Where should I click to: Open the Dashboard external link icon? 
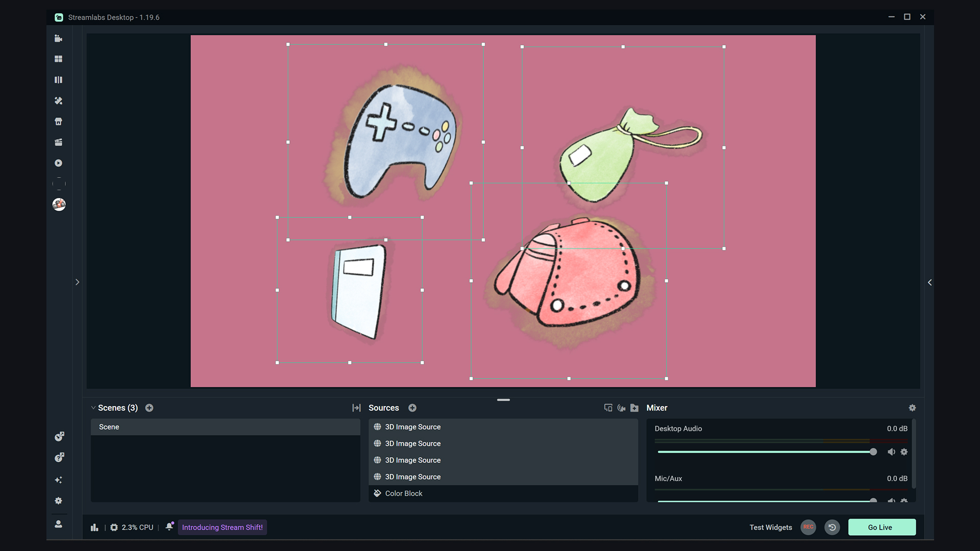tap(59, 436)
